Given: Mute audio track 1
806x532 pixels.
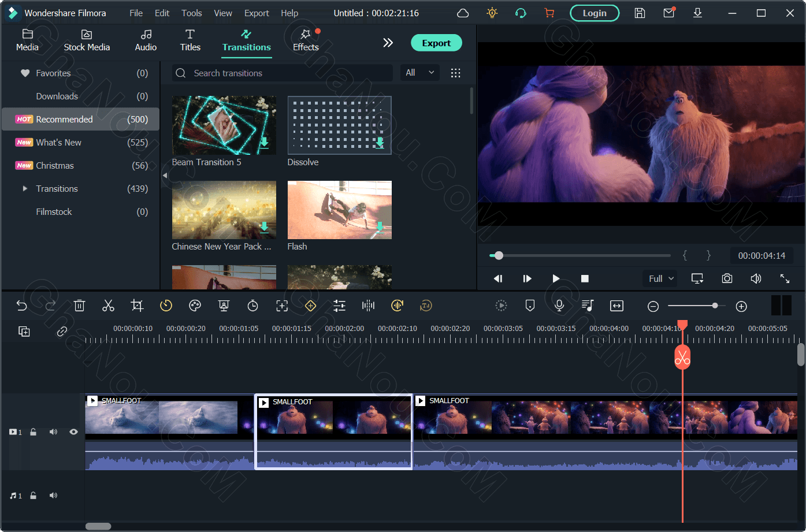Looking at the screenshot, I should (x=53, y=496).
